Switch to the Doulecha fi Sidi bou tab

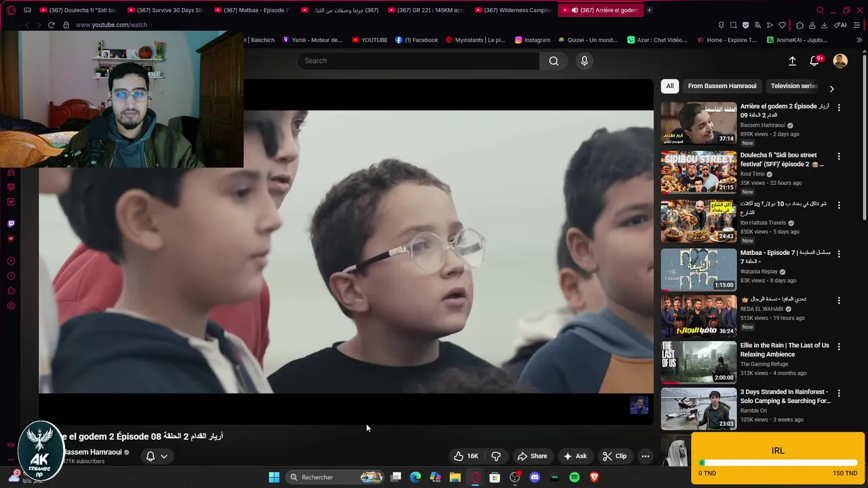coord(79,10)
